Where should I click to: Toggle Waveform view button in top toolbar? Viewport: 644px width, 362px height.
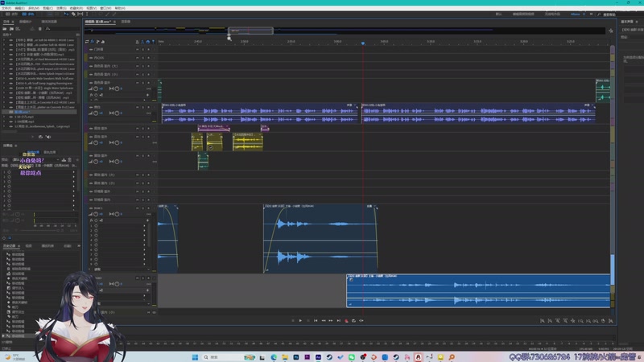pos(10,14)
